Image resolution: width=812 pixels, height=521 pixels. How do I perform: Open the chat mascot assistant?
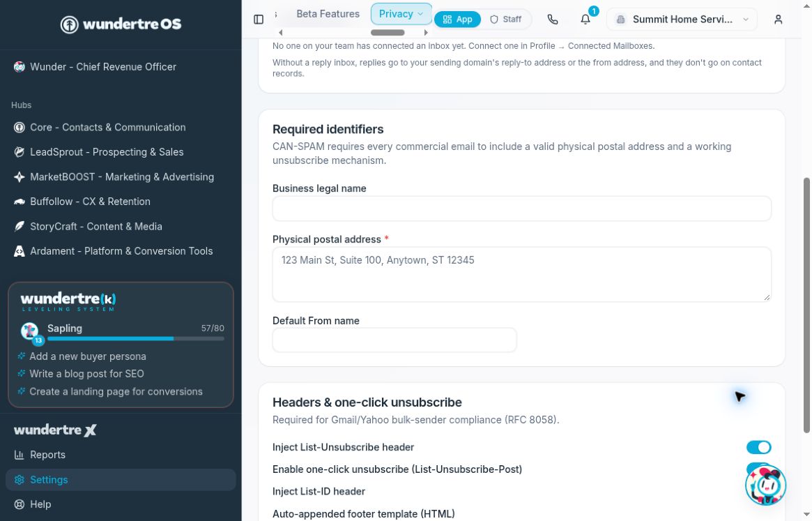(x=765, y=485)
